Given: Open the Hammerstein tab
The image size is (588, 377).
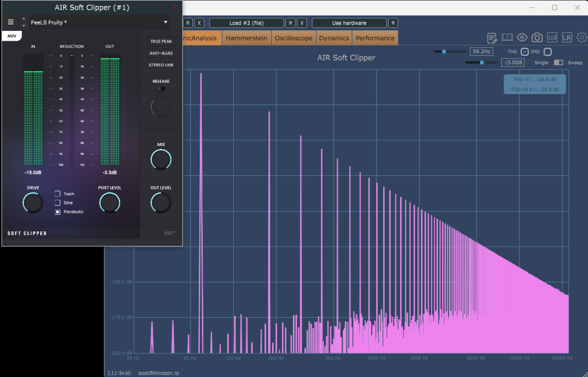Looking at the screenshot, I should tap(246, 38).
